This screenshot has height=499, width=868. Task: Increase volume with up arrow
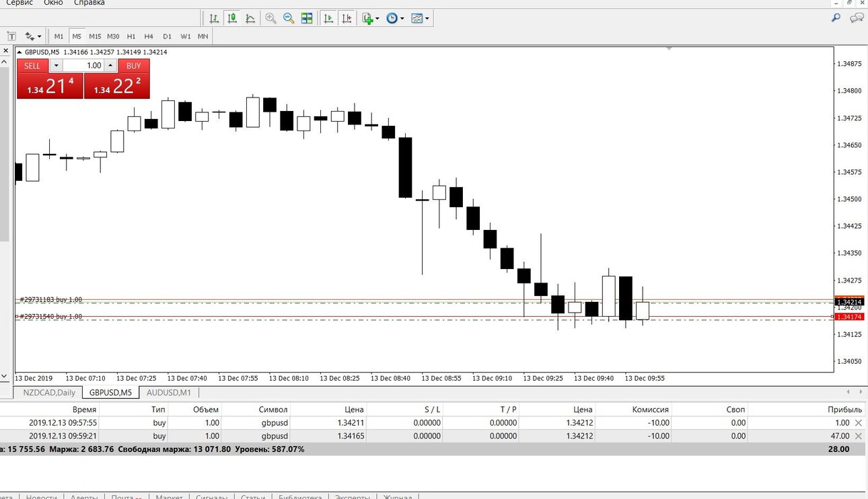pyautogui.click(x=110, y=66)
